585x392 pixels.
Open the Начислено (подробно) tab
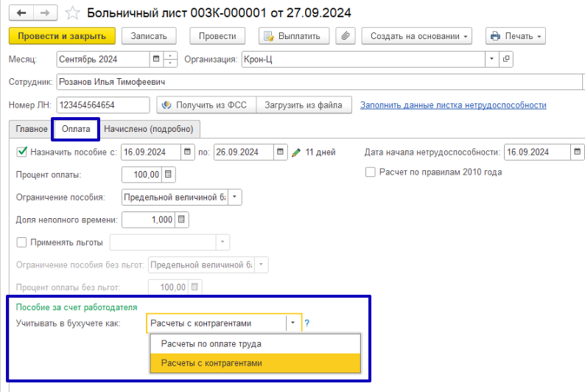click(148, 129)
